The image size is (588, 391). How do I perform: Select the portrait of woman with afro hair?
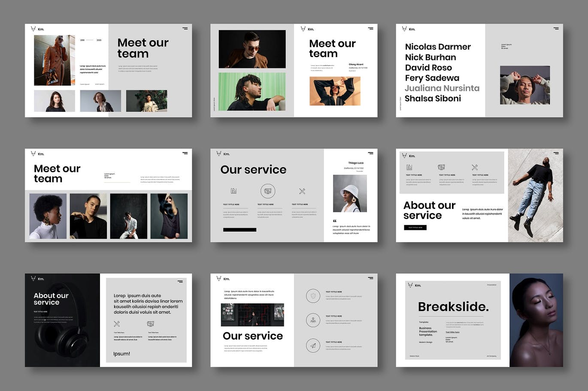(x=48, y=216)
